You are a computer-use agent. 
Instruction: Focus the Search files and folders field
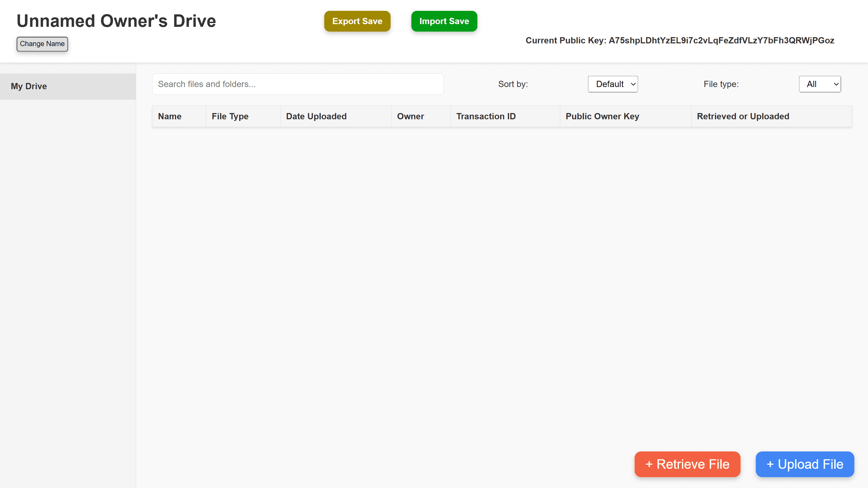coord(297,84)
